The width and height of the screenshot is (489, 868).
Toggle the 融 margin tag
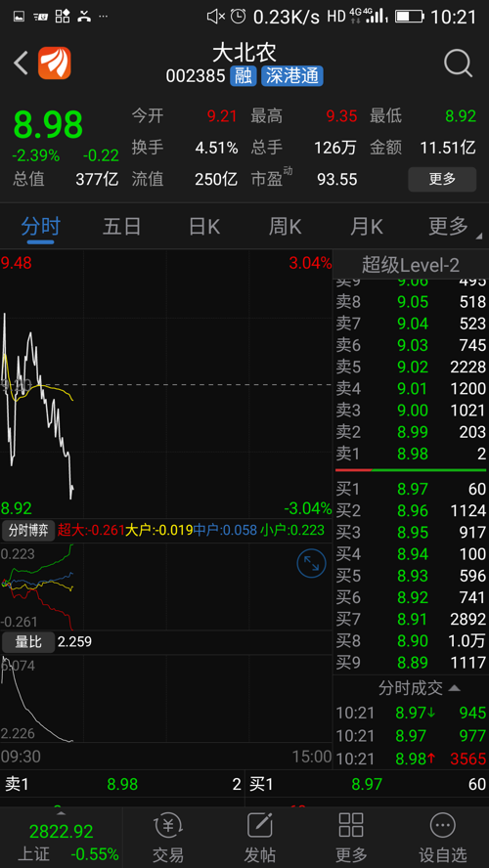point(244,76)
